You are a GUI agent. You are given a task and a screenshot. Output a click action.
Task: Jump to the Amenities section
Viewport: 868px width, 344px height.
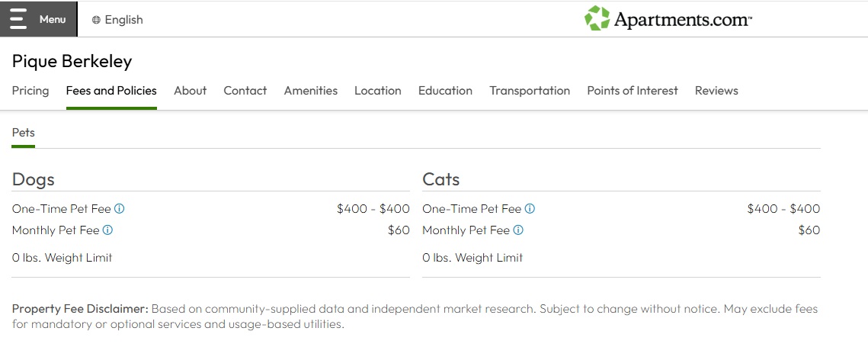(x=310, y=91)
